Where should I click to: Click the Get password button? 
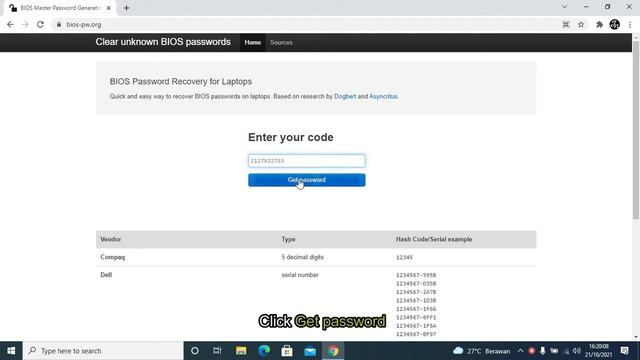click(x=307, y=180)
